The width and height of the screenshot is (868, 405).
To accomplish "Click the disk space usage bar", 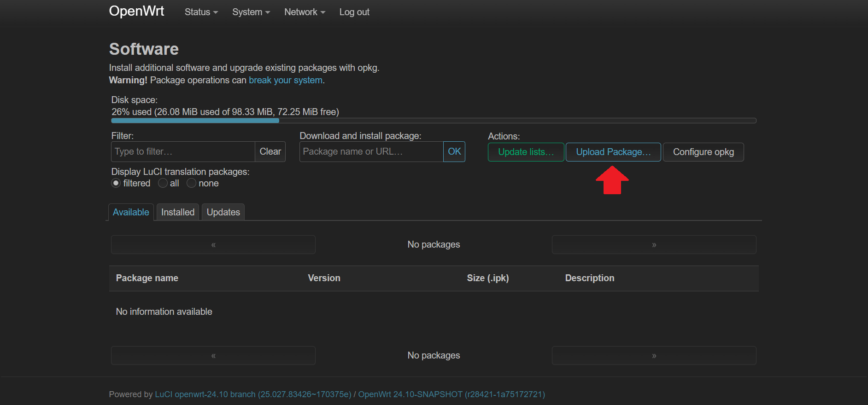I will click(434, 121).
